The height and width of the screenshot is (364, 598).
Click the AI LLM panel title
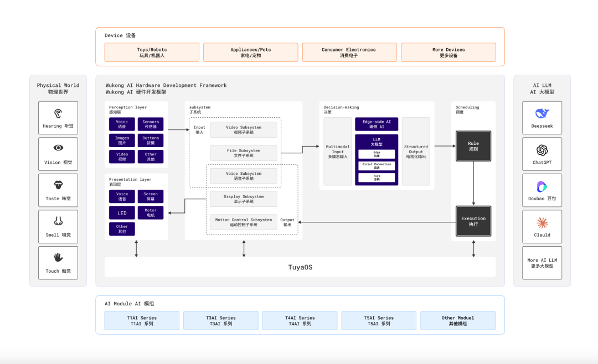pyautogui.click(x=542, y=89)
